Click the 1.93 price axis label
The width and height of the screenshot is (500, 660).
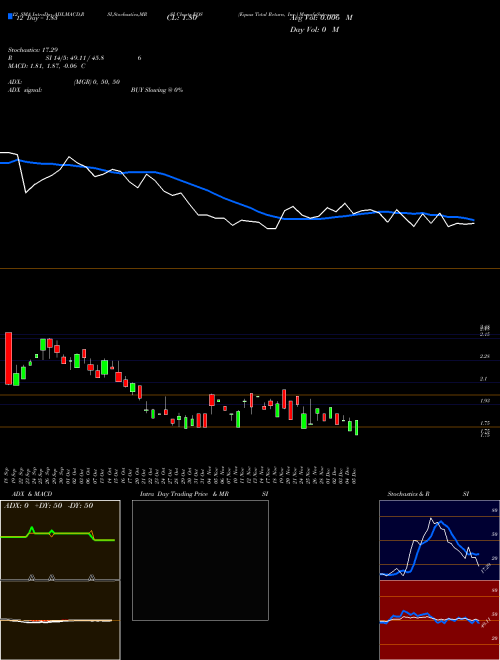(485, 401)
